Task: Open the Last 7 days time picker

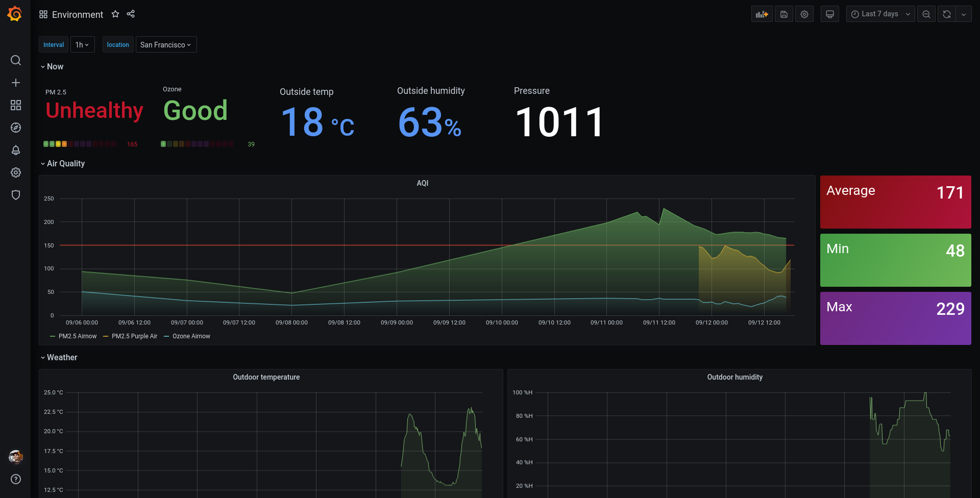Action: point(879,14)
